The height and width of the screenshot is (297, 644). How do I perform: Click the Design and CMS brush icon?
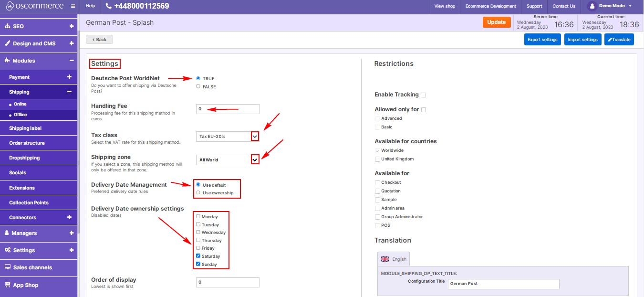coord(7,43)
